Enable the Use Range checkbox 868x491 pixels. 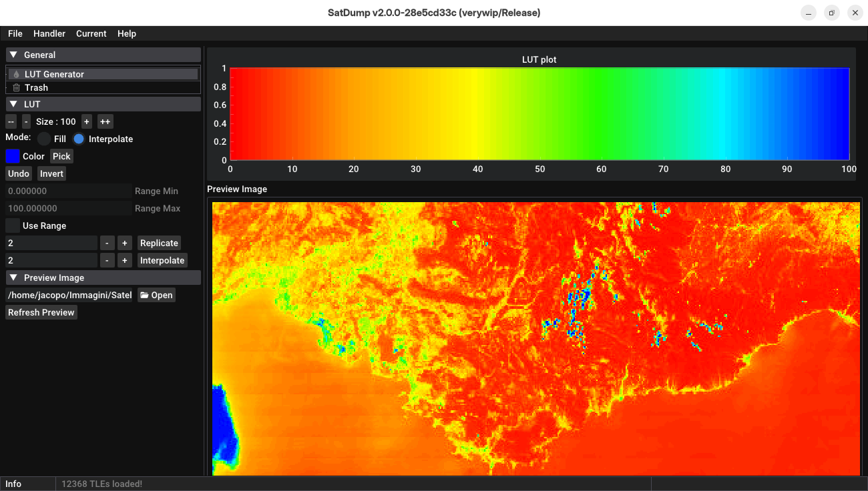(x=13, y=225)
